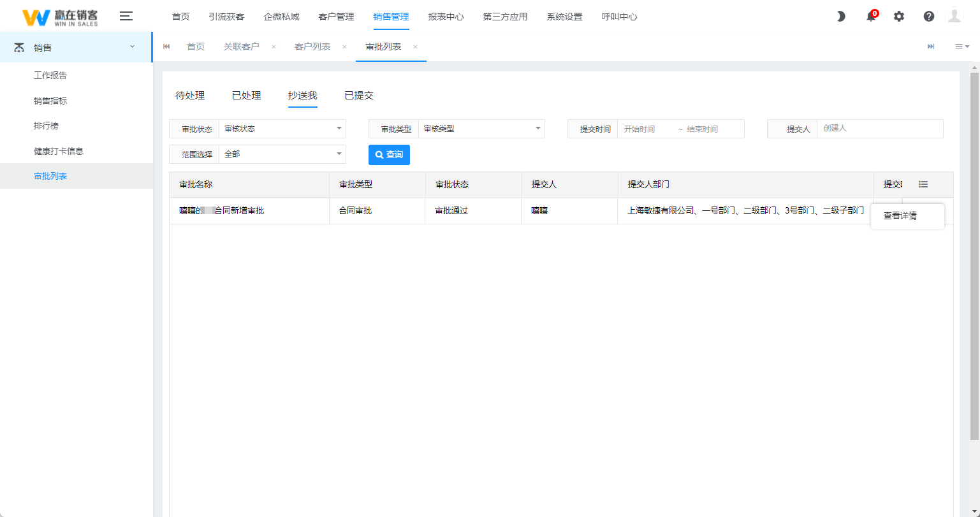Switch to the 待处理 tab
This screenshot has height=517, width=980.
pyautogui.click(x=190, y=96)
